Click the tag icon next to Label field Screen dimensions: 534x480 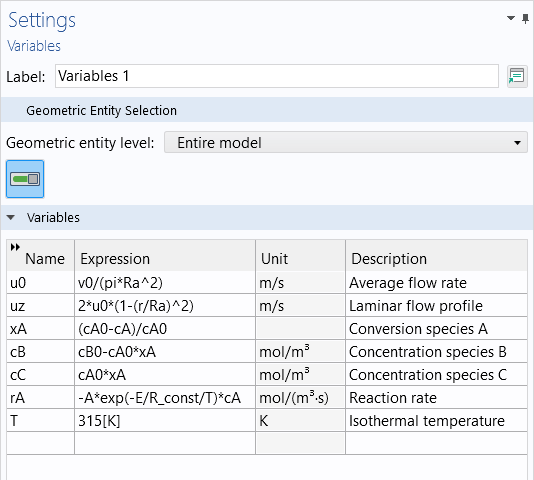[x=517, y=76]
